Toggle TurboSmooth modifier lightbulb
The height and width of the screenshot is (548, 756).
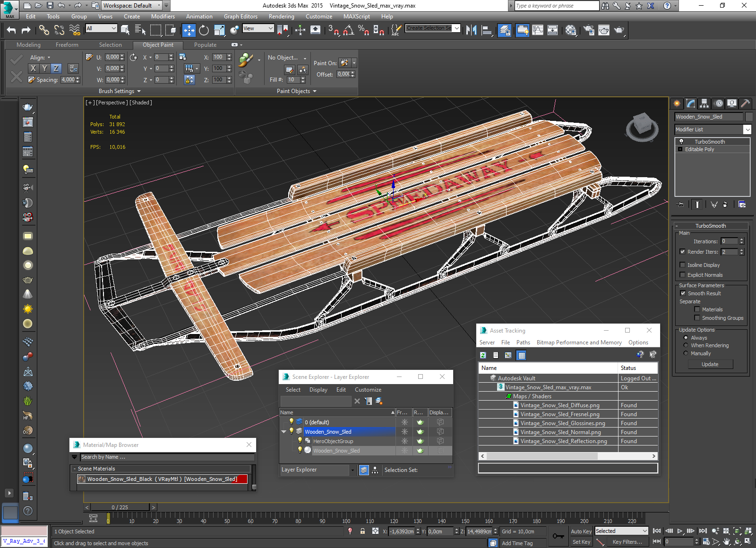point(681,142)
